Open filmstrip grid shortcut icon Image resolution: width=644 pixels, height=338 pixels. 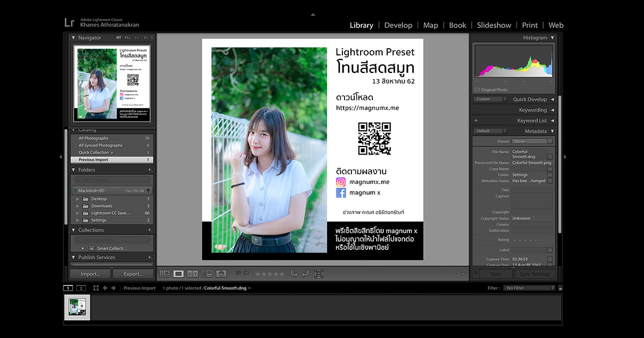[x=96, y=288]
